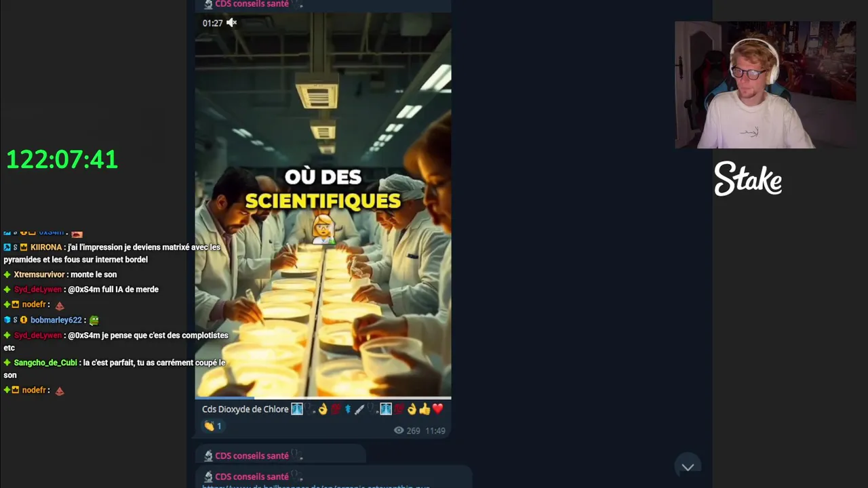Click the microscope icon before the last CDS conseils santé
Viewport: 868px width, 488px height.
208,476
